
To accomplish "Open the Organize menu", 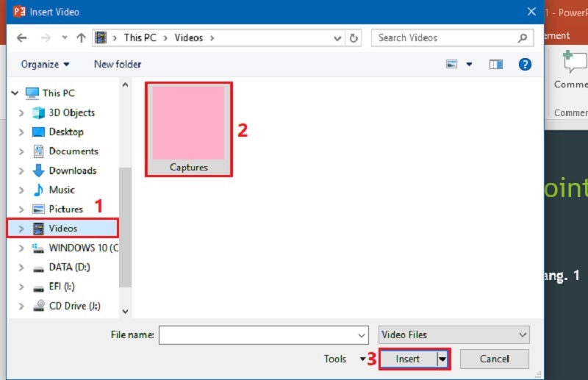I will point(45,64).
